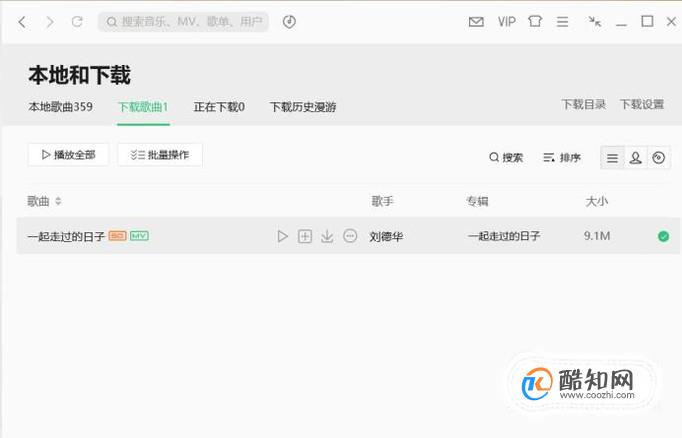Screen dimensions: 682x438
Task: Select the 下载歌曲1 tab
Action: point(143,107)
